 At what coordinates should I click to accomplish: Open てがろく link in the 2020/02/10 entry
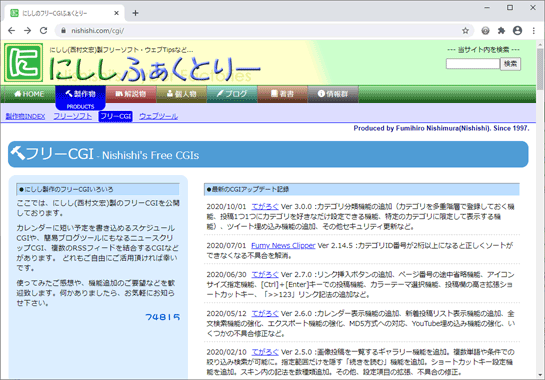point(265,352)
